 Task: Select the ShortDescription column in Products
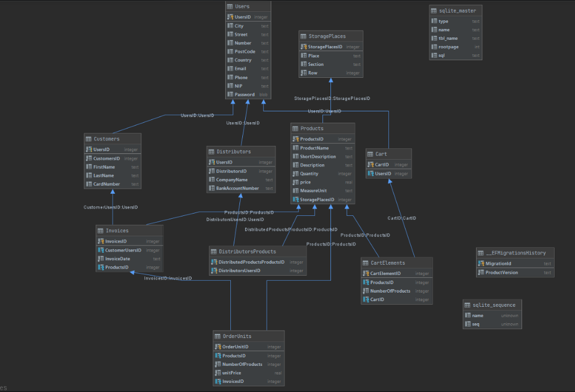coord(322,157)
